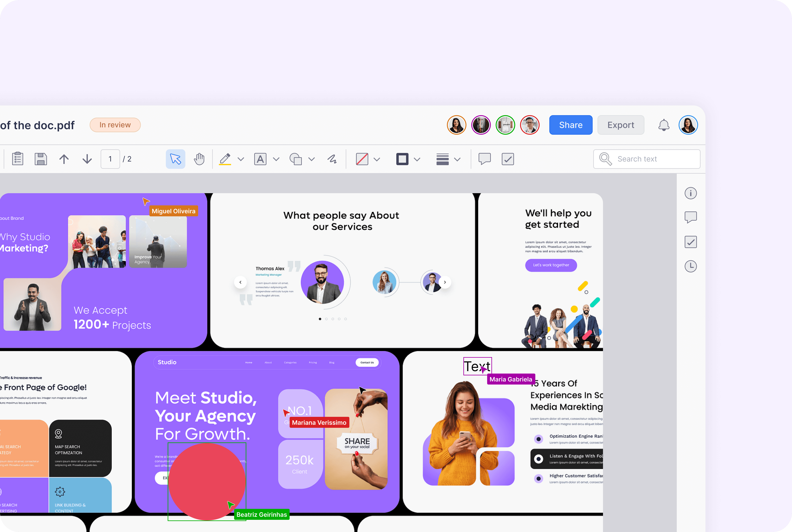Click the Improve Your Agency image

pos(158,242)
